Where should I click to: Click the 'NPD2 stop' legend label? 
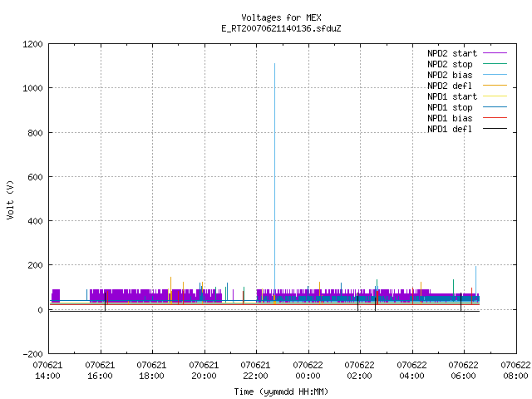(x=450, y=64)
